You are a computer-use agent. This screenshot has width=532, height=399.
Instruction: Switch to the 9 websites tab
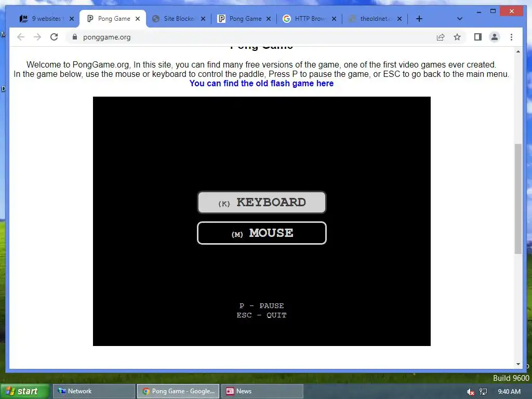click(42, 19)
